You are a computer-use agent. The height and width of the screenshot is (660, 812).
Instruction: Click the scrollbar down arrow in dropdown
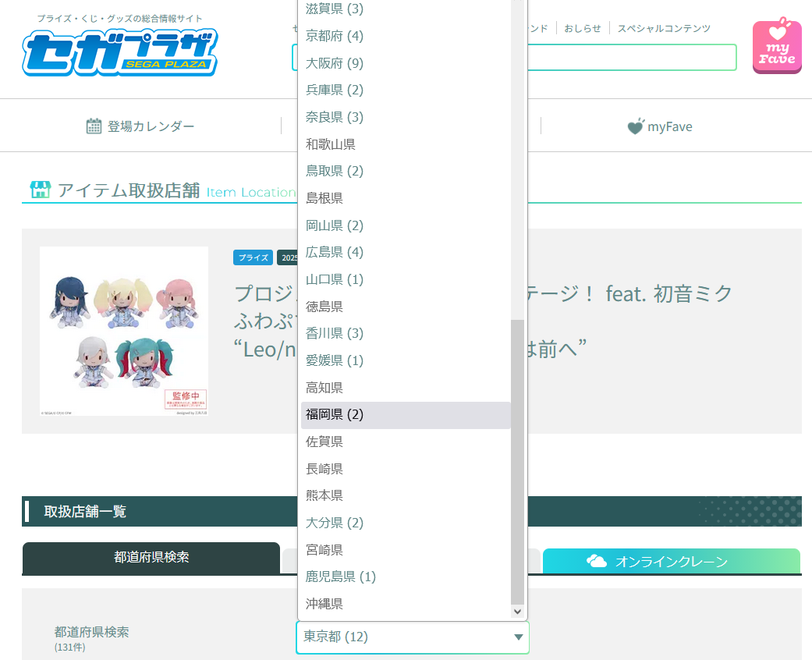click(x=518, y=612)
